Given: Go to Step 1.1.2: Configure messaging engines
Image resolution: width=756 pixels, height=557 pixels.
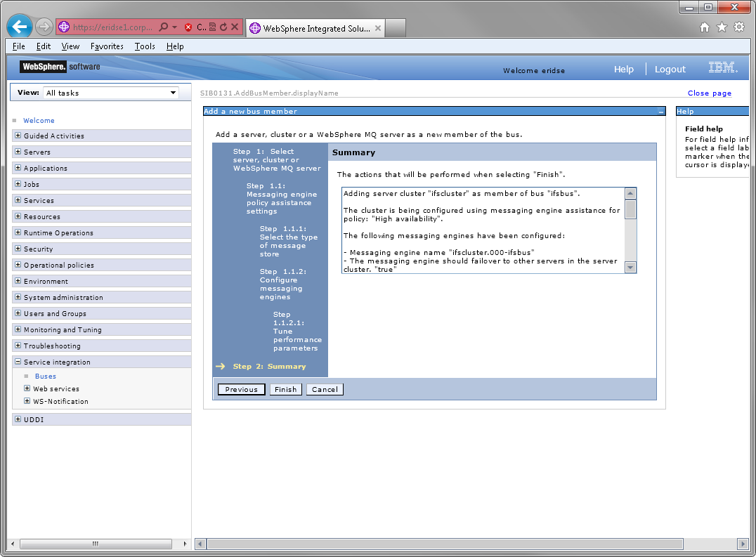Looking at the screenshot, I should click(x=283, y=284).
